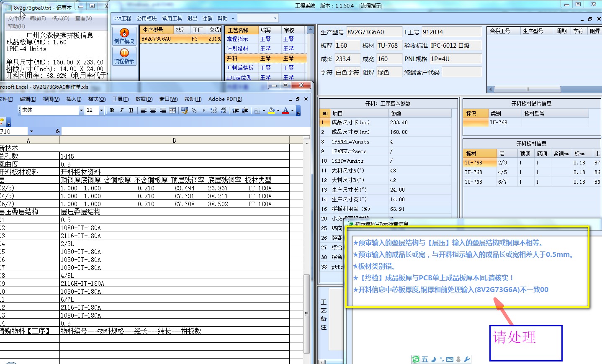
Task: Click the Sogou wrench settings icon
Action: click(x=467, y=359)
